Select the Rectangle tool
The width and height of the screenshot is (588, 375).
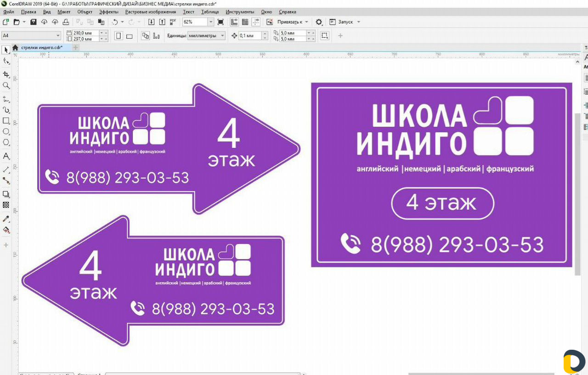[6, 121]
